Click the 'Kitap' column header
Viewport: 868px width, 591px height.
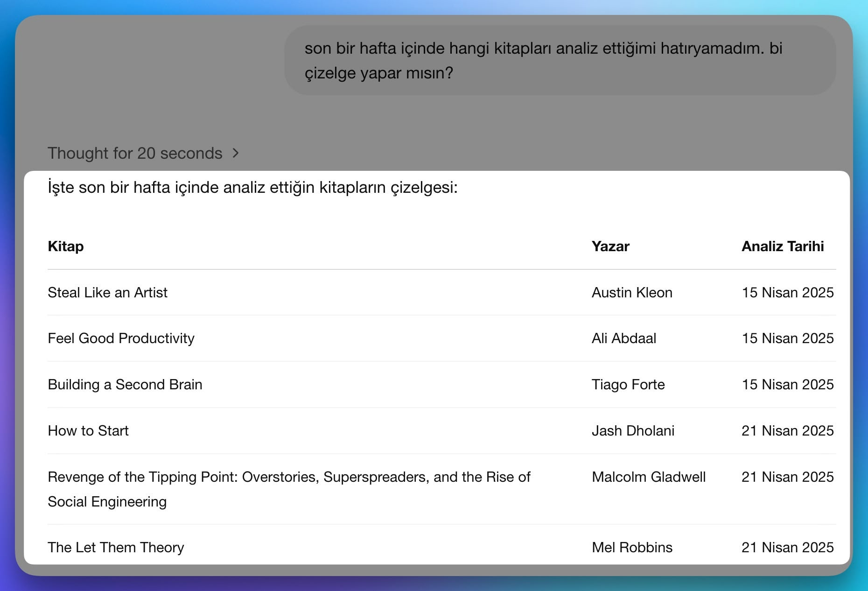(x=66, y=246)
